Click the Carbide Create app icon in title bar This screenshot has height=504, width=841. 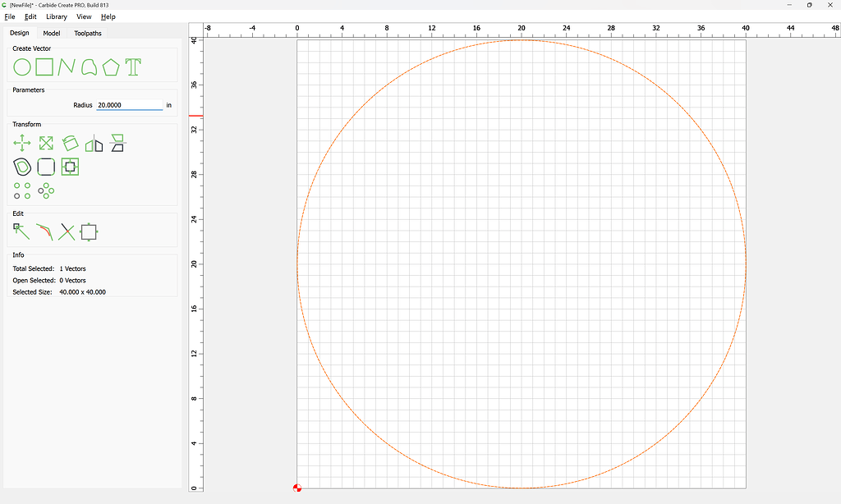tap(4, 5)
